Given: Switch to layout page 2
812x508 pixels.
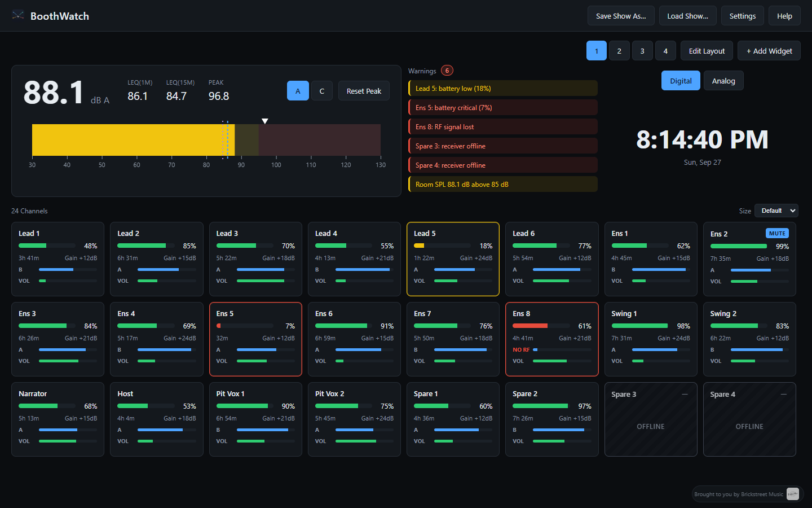Looking at the screenshot, I should coord(619,51).
